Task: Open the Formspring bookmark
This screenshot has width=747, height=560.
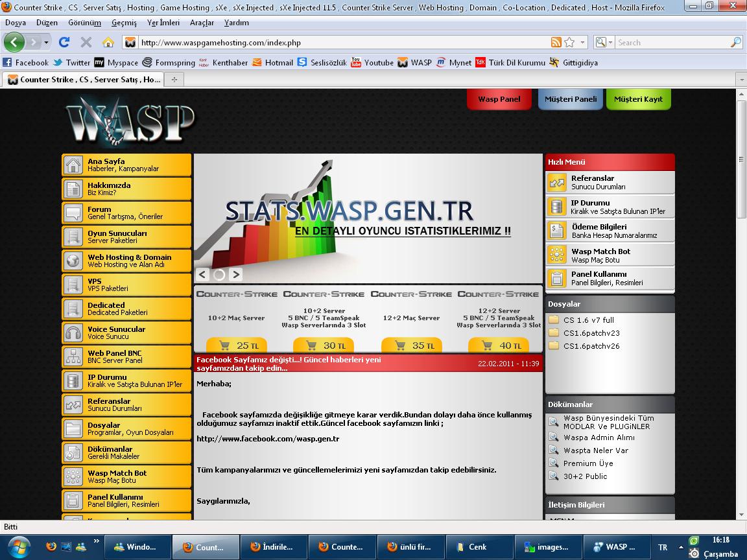Action: 169,62
